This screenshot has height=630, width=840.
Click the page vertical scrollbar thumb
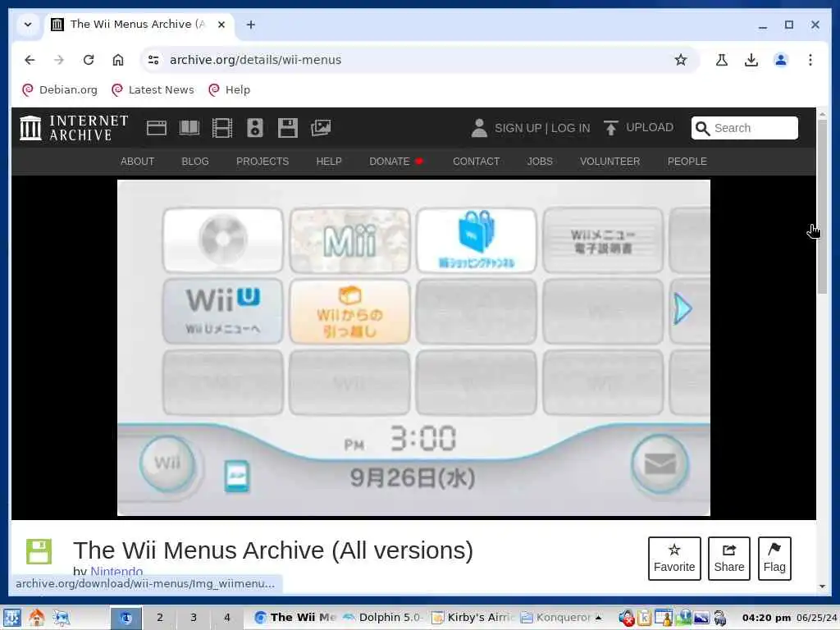[x=822, y=206]
